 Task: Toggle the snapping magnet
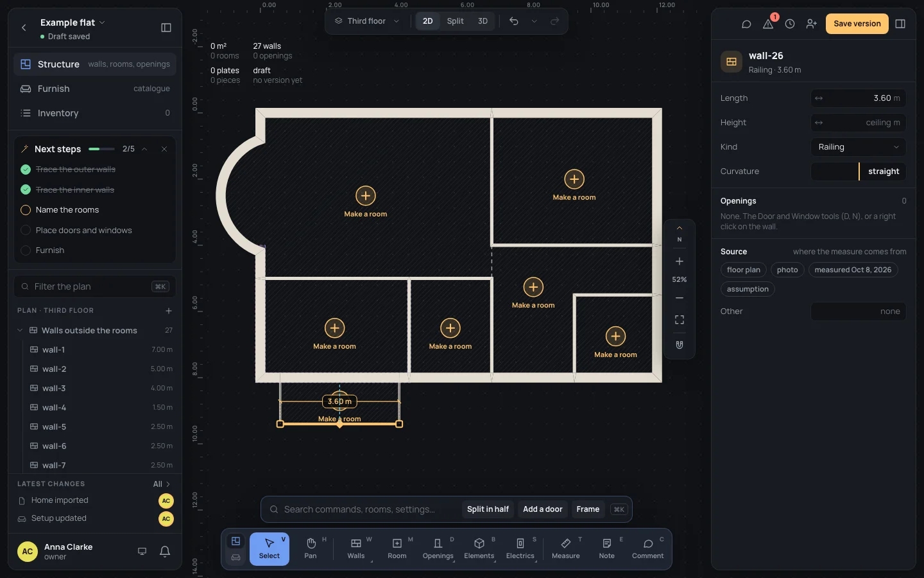(x=680, y=345)
